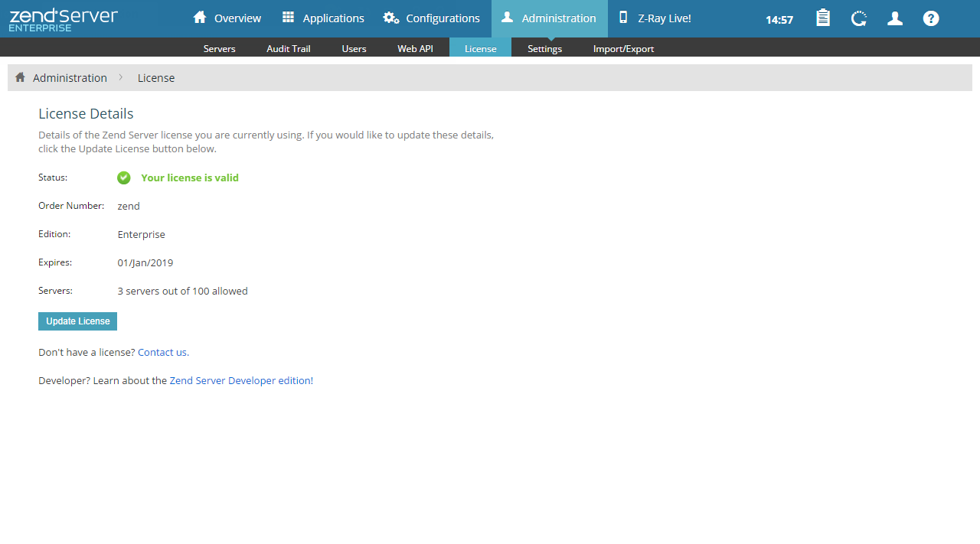
Task: Open the user account icon
Action: tap(895, 18)
